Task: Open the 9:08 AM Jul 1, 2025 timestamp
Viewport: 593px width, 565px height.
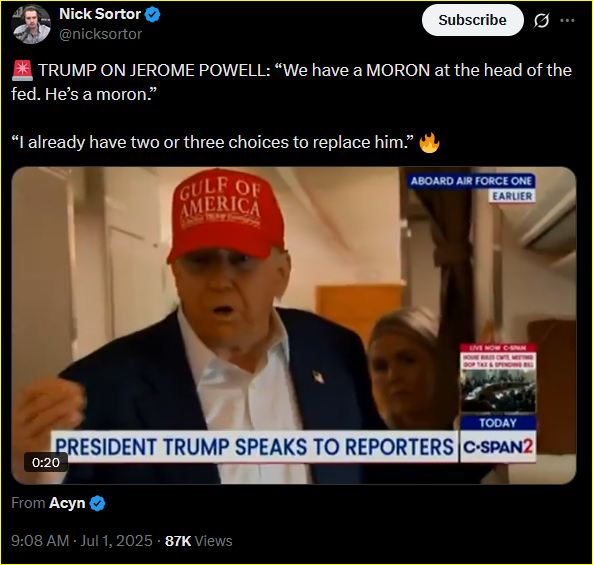Action: (x=82, y=541)
